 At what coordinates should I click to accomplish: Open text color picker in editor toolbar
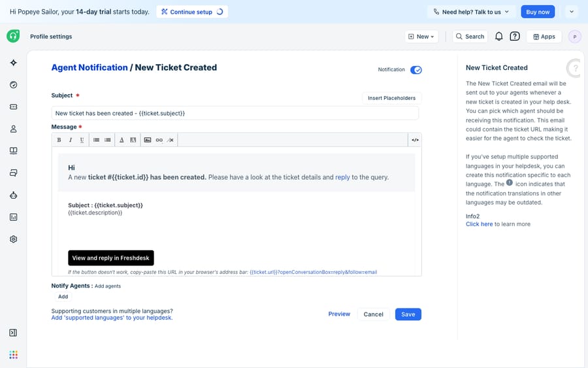click(x=122, y=140)
